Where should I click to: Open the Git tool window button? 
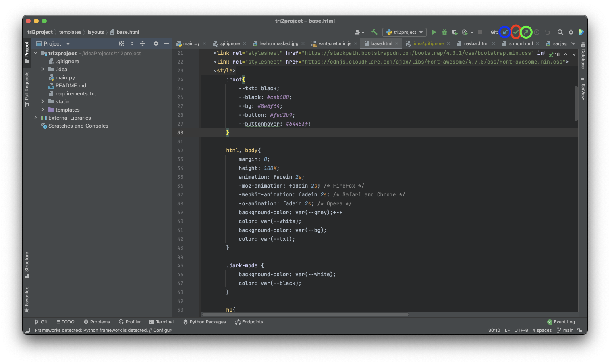tap(41, 322)
